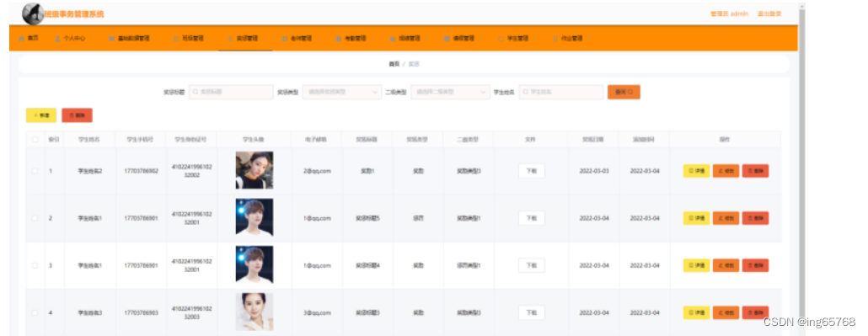Click 下载 in row 1
Image resolution: width=868 pixels, height=336 pixels.
[x=532, y=171]
